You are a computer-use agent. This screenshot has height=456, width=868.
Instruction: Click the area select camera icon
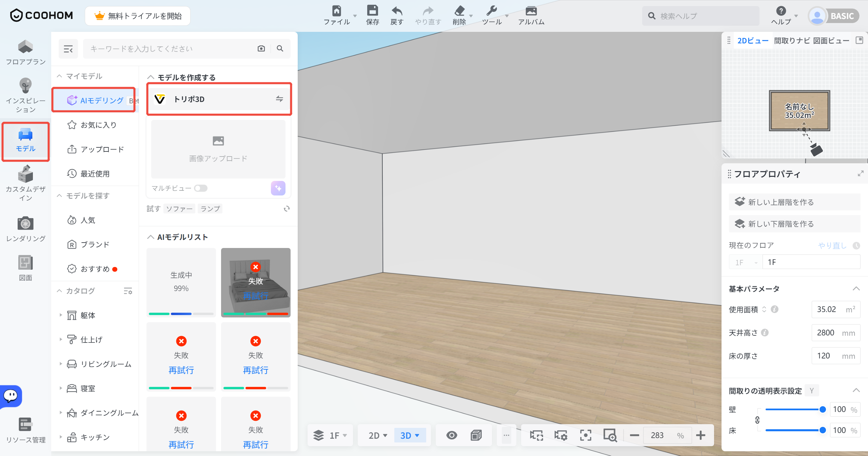click(536, 435)
